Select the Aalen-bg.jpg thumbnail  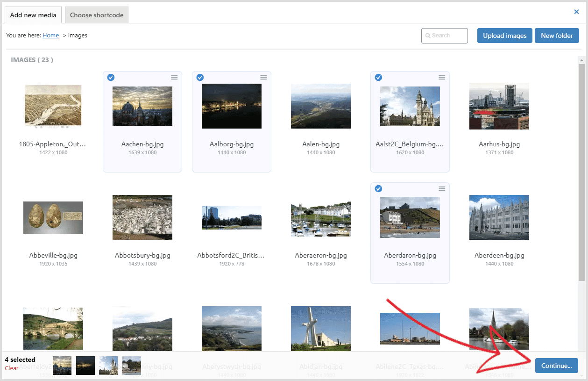[x=321, y=106]
